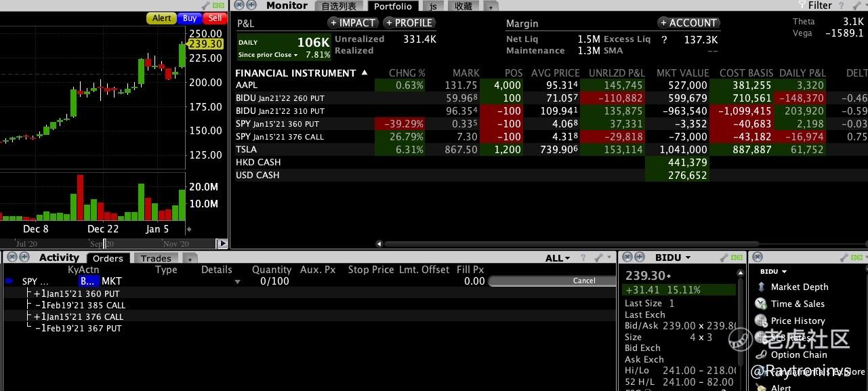
Task: Click the blue arrow marker on SPY order
Action: [9, 281]
